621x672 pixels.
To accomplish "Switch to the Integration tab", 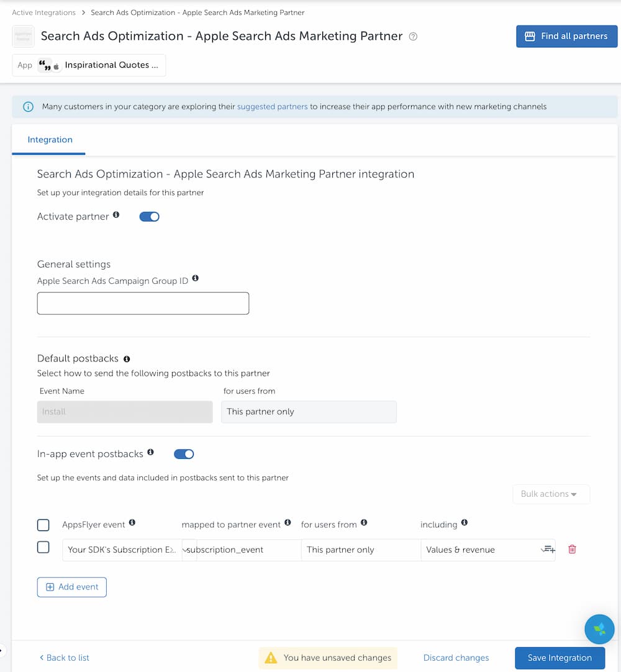I will (x=49, y=139).
